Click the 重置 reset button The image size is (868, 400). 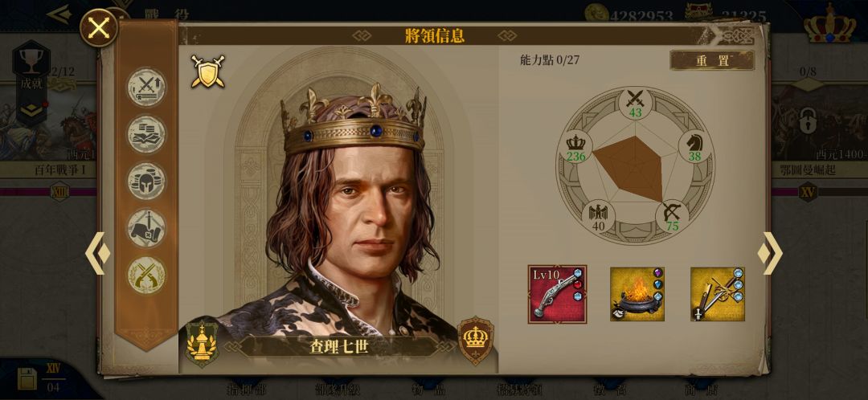pyautogui.click(x=712, y=60)
